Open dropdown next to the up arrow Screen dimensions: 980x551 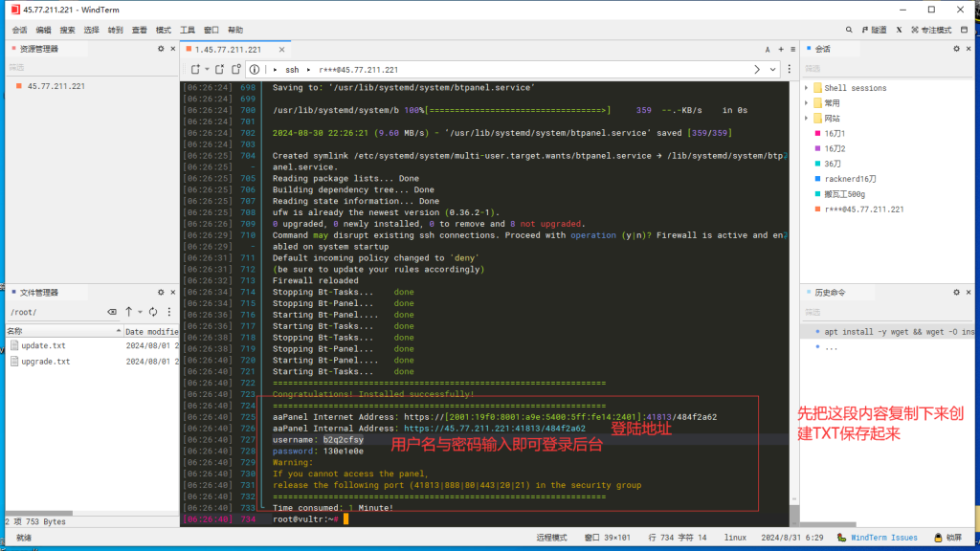(140, 312)
